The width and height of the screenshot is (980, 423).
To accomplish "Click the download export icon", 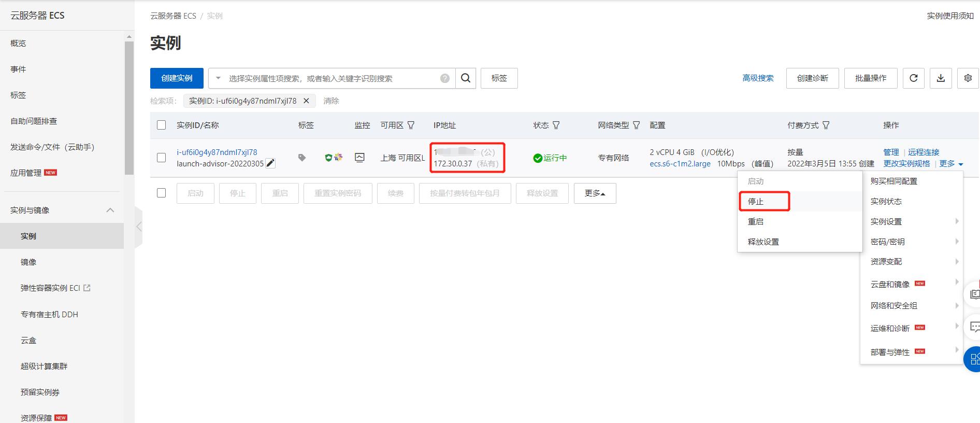I will pyautogui.click(x=941, y=78).
